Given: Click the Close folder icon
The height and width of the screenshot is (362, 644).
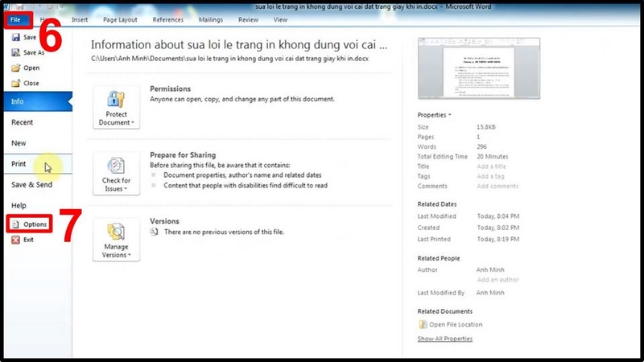Looking at the screenshot, I should click(x=15, y=83).
